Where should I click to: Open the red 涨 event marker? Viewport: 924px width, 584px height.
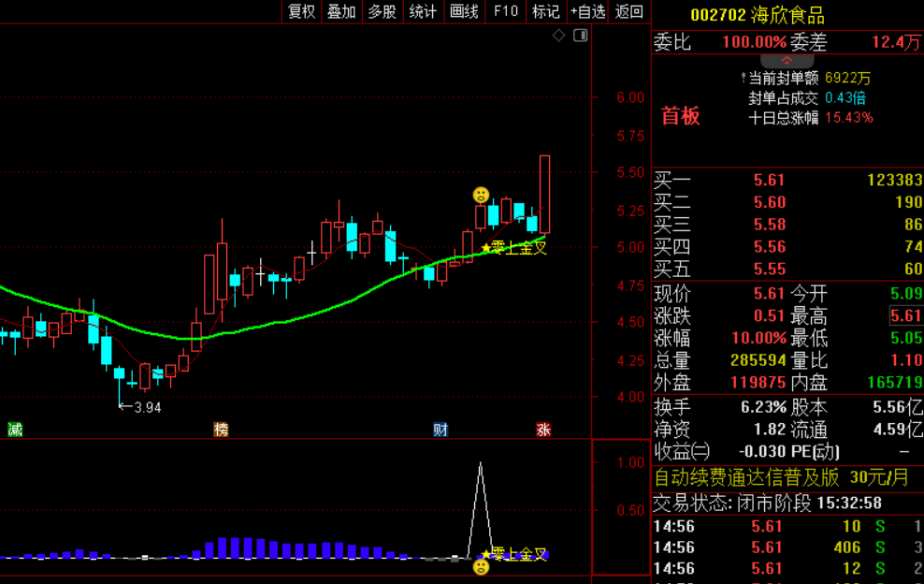(543, 430)
